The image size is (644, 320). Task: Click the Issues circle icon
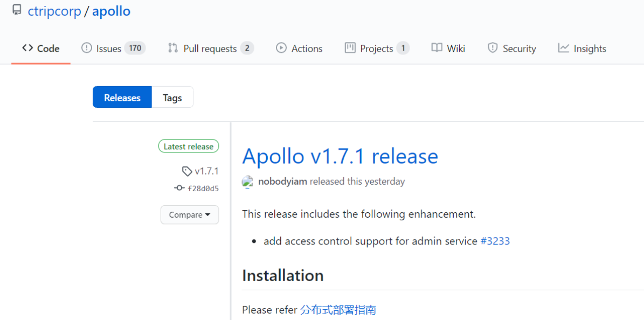click(x=87, y=48)
